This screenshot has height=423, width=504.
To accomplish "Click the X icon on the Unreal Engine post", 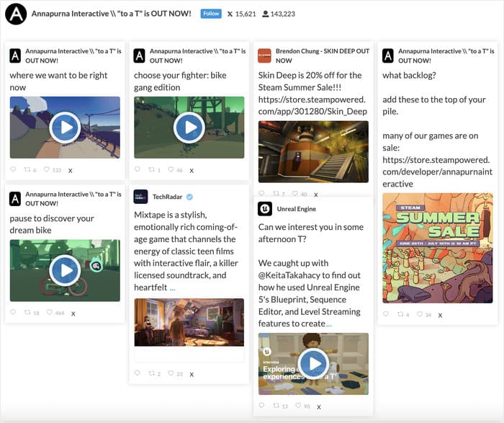I will pyautogui.click(x=319, y=407).
